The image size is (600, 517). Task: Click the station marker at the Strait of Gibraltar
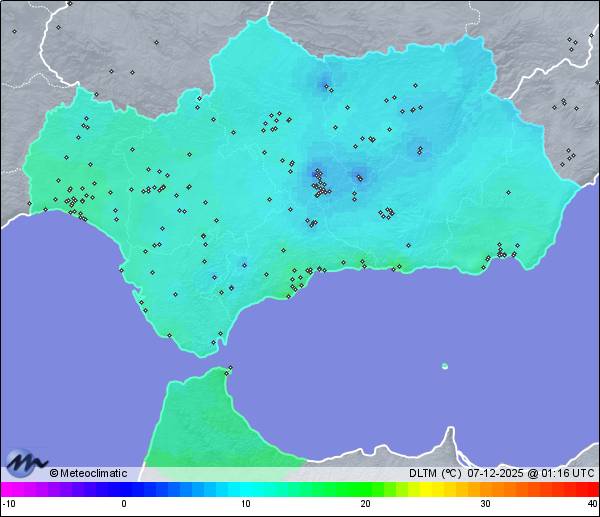[229, 369]
